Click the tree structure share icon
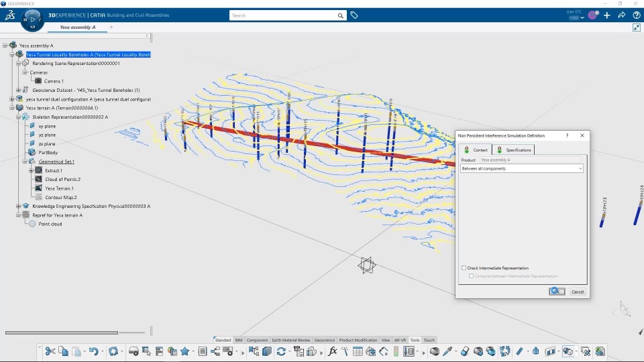The image size is (644, 362). (215, 351)
